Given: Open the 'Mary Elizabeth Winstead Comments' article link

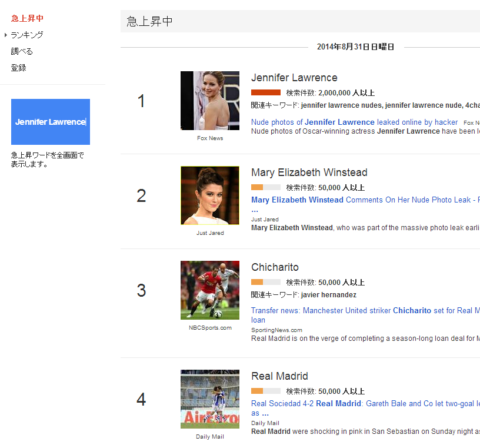Looking at the screenshot, I should coord(365,200).
